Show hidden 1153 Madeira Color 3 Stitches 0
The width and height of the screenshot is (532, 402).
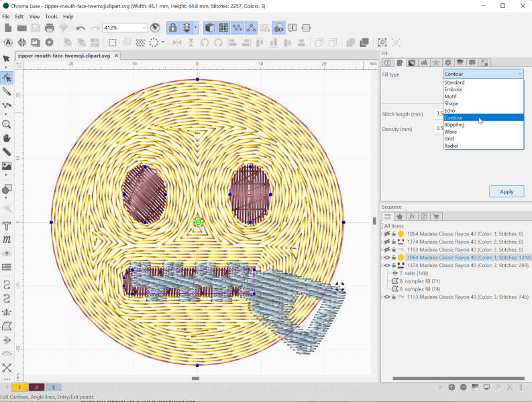386,250
